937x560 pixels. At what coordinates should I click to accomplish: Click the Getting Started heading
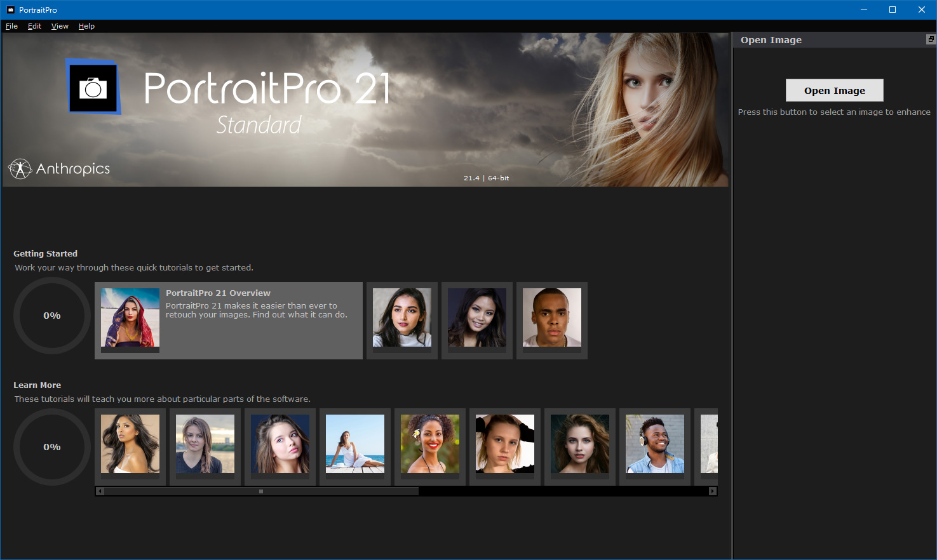coord(46,253)
